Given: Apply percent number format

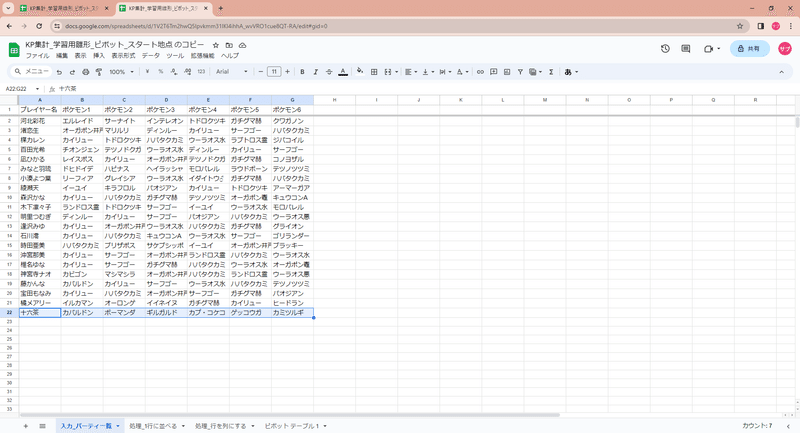Looking at the screenshot, I should pyautogui.click(x=160, y=72).
